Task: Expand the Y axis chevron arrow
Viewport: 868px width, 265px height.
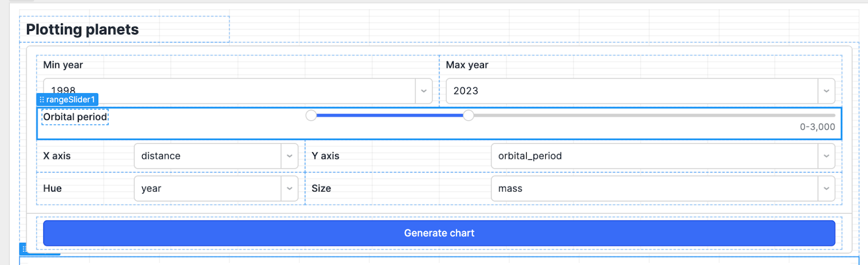Action: (x=826, y=156)
